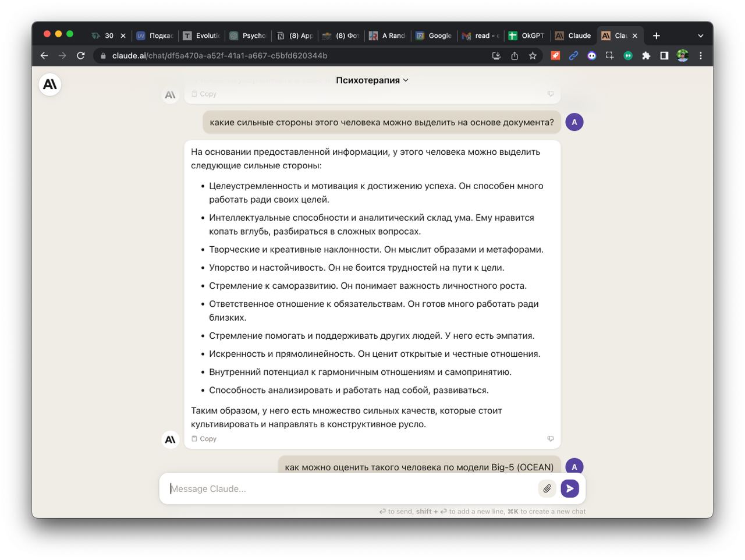View site information lock icon
Screen dimensions: 745x560
[x=103, y=56]
